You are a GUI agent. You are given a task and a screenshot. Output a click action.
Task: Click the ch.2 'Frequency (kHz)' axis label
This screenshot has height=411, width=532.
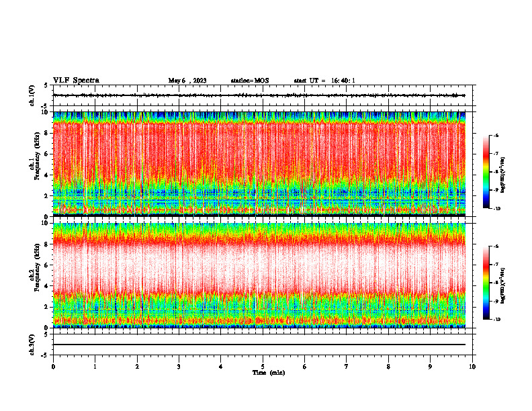pos(36,267)
